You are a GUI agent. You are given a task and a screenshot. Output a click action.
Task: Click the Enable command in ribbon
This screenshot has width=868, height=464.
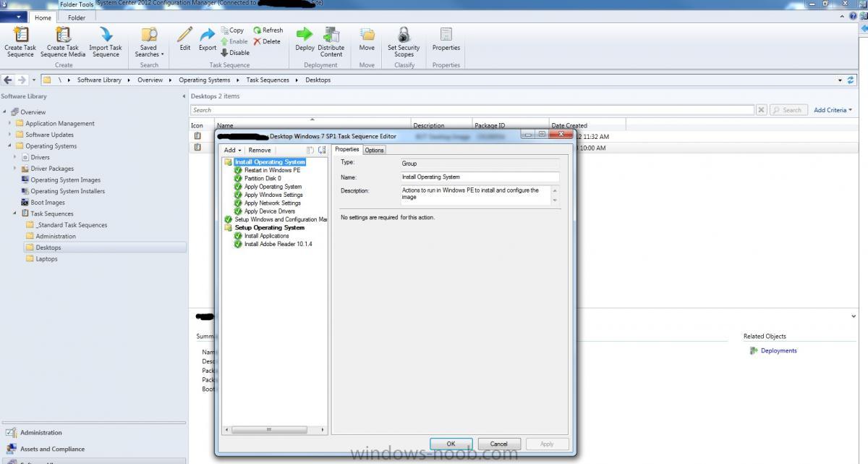pos(234,41)
